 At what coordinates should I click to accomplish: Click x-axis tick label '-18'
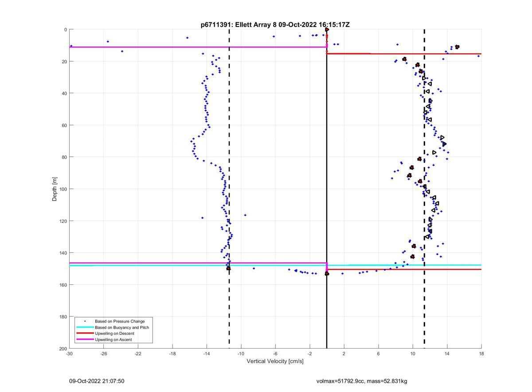click(x=172, y=353)
